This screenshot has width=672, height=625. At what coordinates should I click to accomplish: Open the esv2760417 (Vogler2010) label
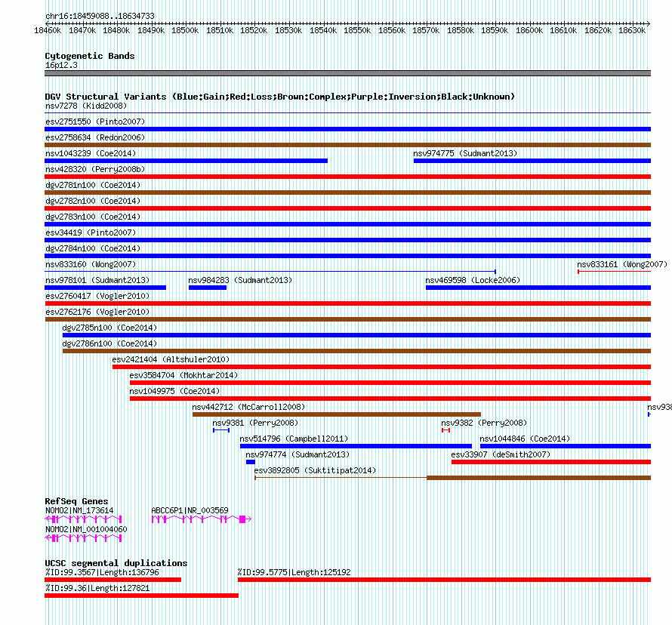click(97, 296)
